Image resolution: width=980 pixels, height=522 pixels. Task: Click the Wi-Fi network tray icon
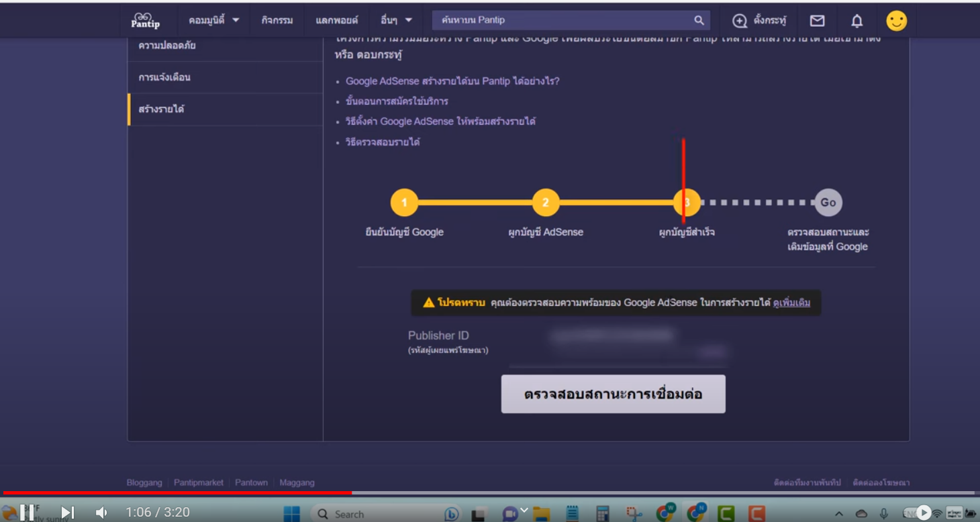coord(937,514)
